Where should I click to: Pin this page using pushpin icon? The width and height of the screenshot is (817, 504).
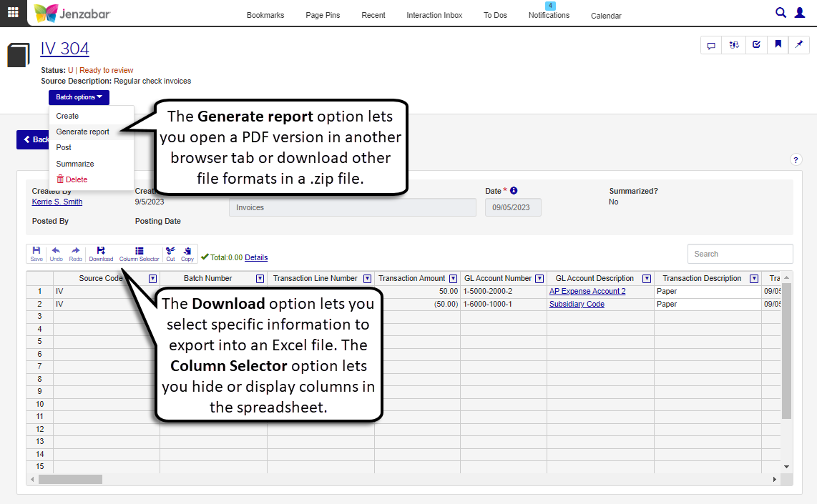pyautogui.click(x=799, y=45)
